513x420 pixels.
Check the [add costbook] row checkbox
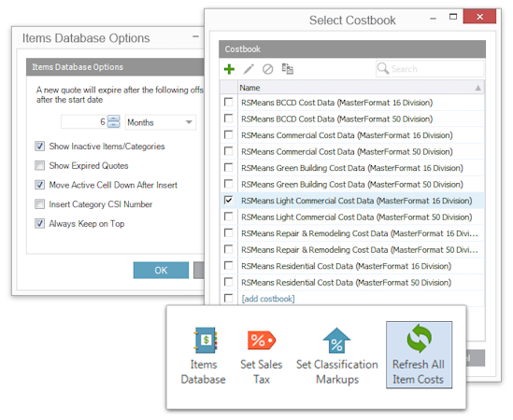(228, 298)
